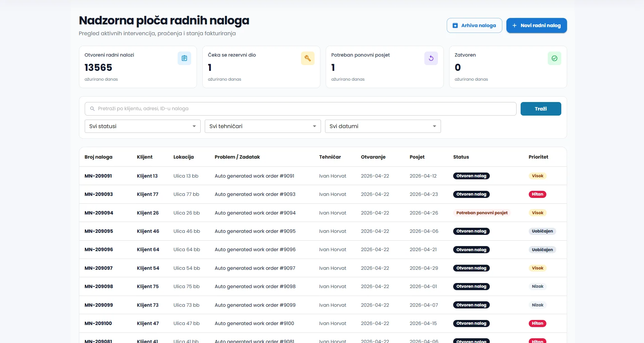Click the wrench icon on Čeka se rezervni dio card
This screenshot has height=343, width=644.
(308, 58)
